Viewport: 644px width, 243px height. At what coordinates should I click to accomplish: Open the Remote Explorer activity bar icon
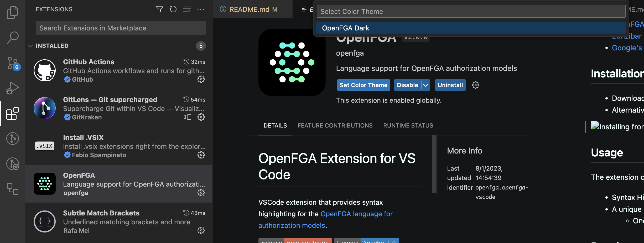[12, 189]
